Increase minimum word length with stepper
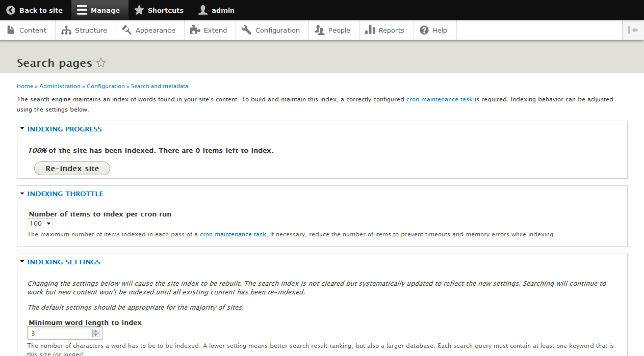The image size is (644, 356). tap(96, 331)
